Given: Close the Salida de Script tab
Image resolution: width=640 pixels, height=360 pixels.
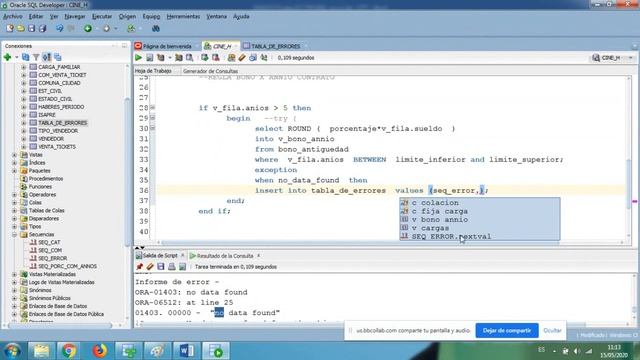Looking at the screenshot, I should coord(182,256).
